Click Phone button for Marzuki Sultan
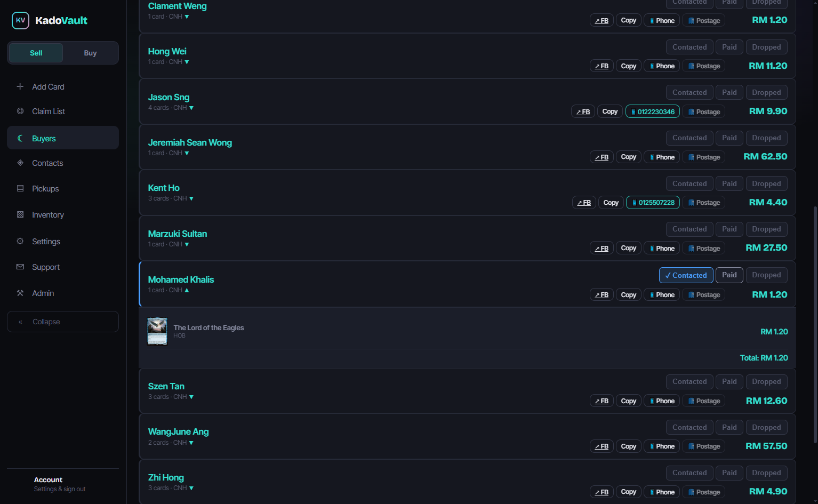This screenshot has width=818, height=504. (x=662, y=248)
